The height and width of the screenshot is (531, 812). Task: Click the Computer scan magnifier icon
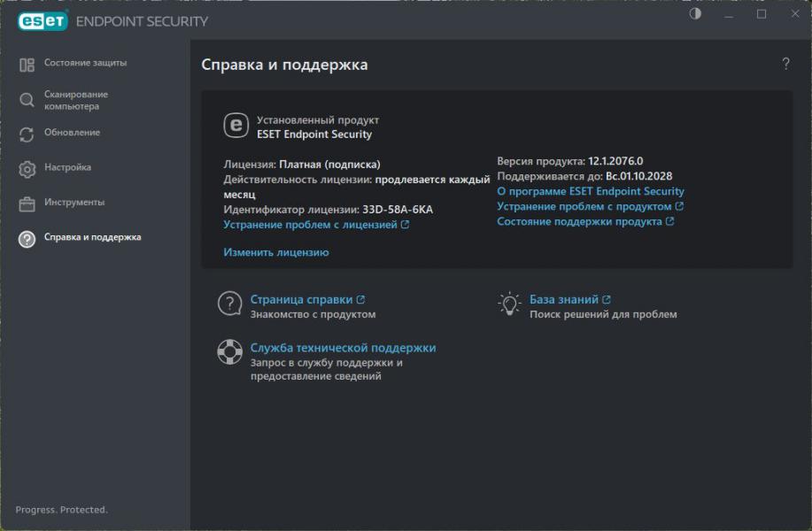27,100
